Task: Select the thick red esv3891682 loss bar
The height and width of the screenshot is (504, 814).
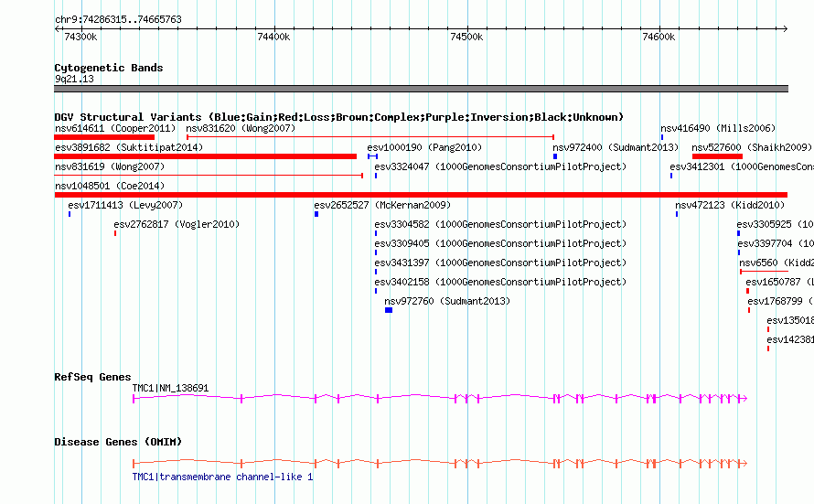Action: click(205, 156)
